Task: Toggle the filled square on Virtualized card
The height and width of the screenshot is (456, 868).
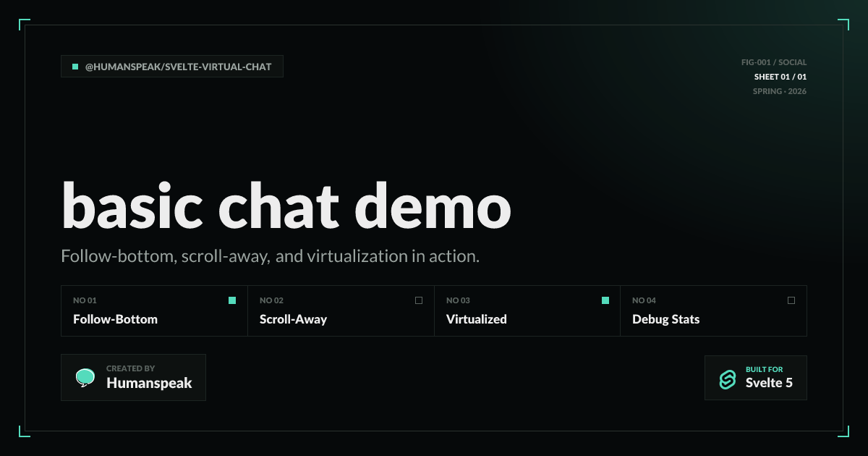Action: pyautogui.click(x=605, y=300)
